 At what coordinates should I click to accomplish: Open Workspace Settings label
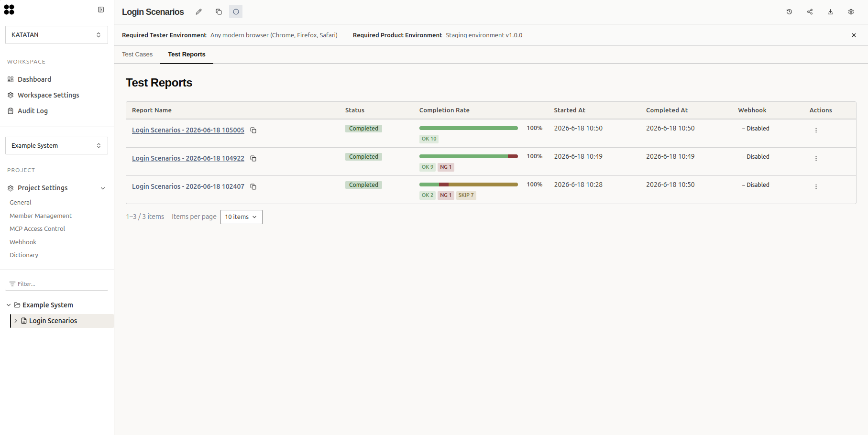click(x=48, y=95)
